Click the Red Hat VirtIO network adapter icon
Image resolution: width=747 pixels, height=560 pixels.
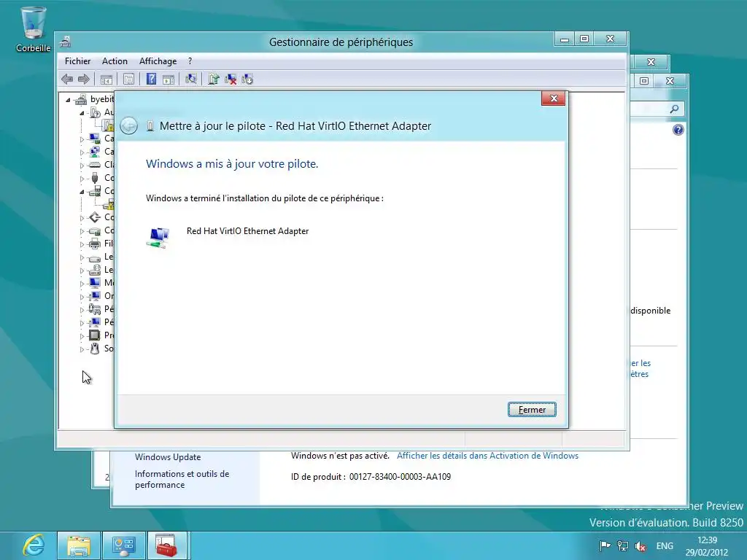point(158,238)
